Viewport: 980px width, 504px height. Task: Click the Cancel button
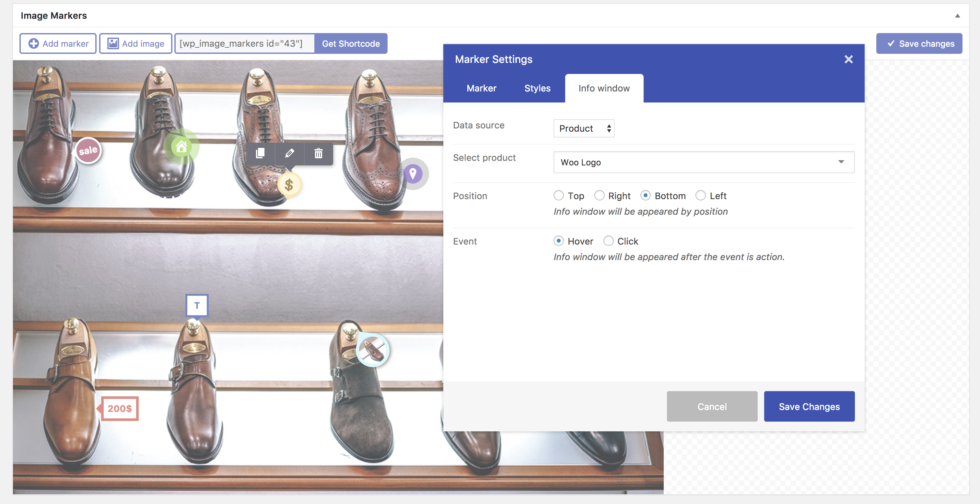coord(712,406)
